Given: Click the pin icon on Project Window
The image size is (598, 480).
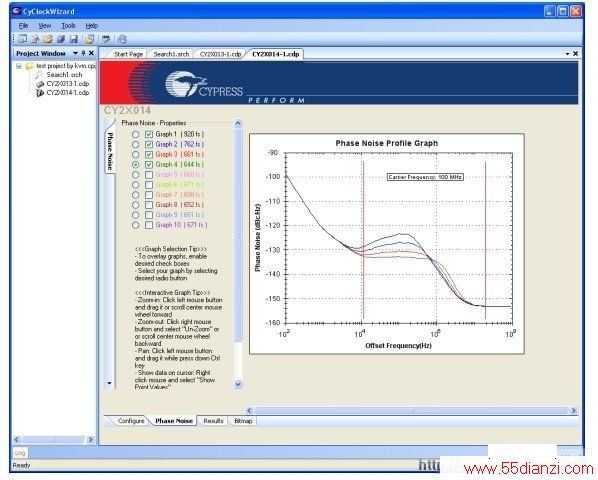Looking at the screenshot, I should pos(83,53).
